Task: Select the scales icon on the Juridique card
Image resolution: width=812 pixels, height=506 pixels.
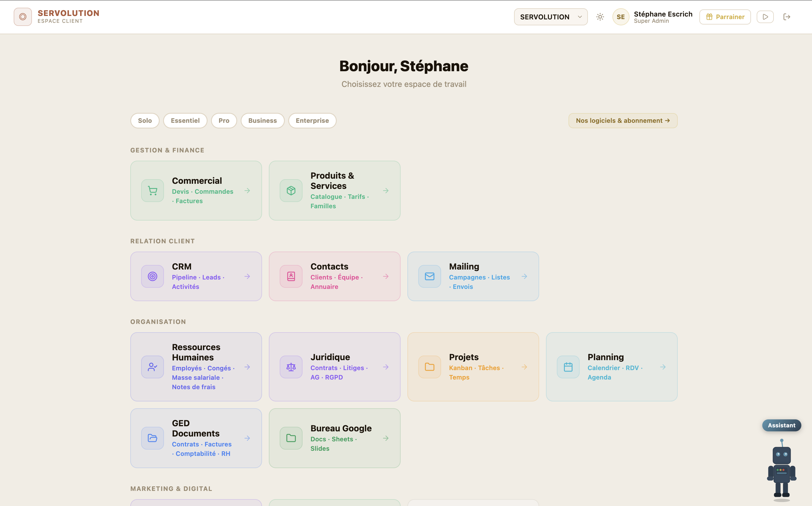Action: tap(291, 367)
